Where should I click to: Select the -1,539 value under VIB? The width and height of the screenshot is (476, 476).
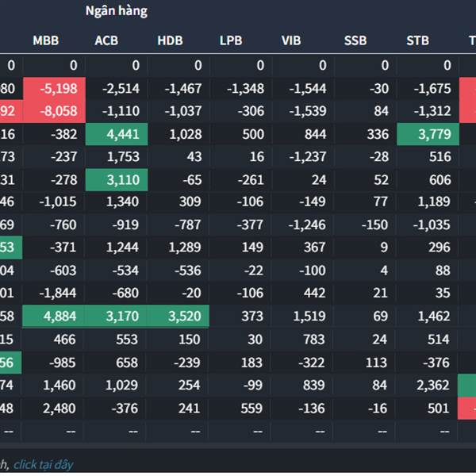[x=308, y=111]
